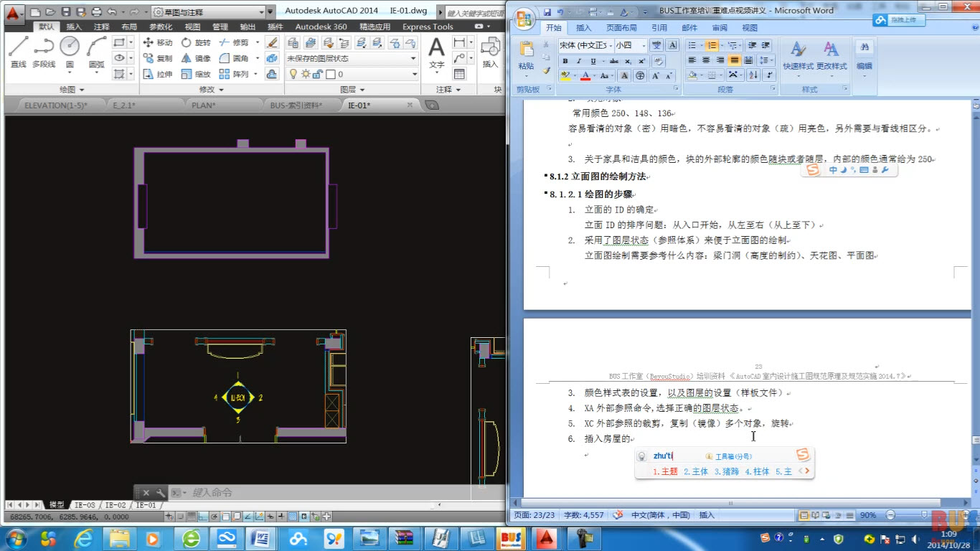The image size is (980, 551).
Task: Select candidate 1.主题 in IME popup
Action: (x=665, y=471)
